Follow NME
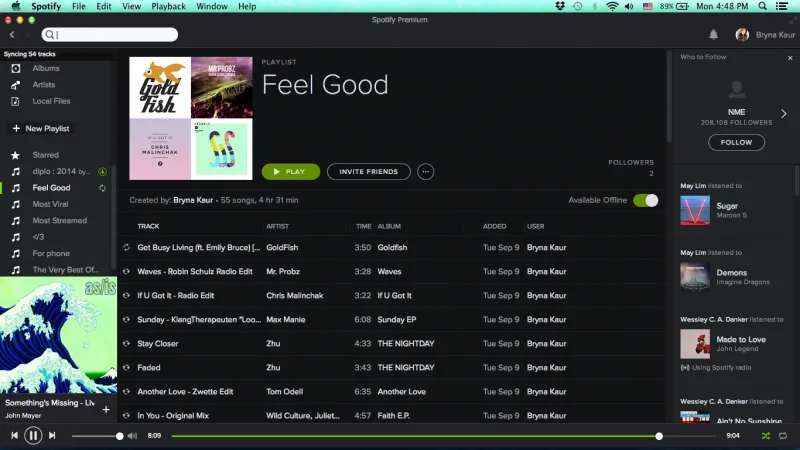 (x=736, y=143)
